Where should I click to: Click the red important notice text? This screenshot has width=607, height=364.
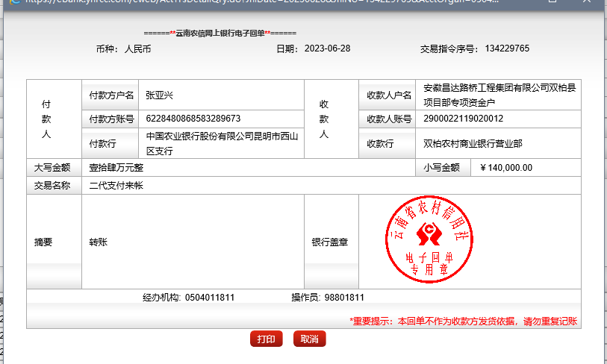[463, 321]
